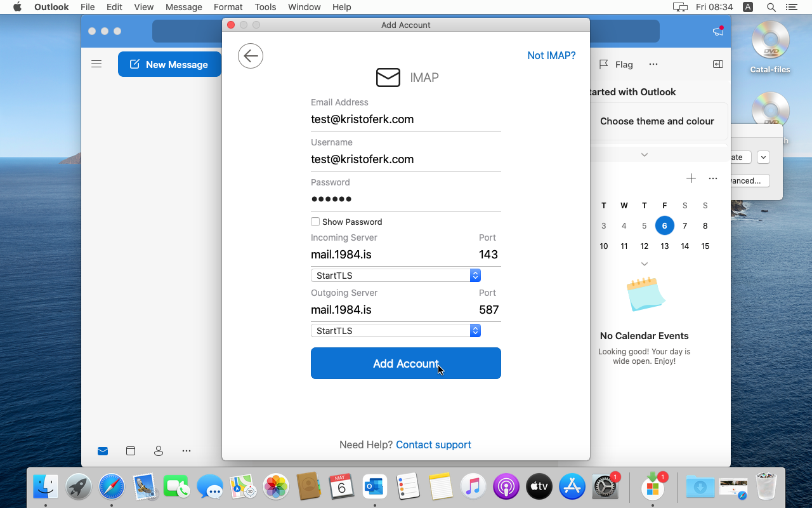Open the Message menu
Viewport: 812px width, 508px height.
click(183, 7)
